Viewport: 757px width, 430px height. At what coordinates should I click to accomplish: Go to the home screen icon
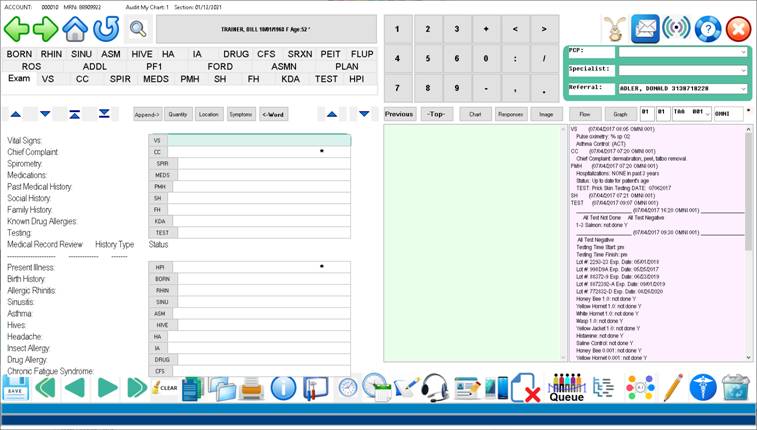[74, 28]
